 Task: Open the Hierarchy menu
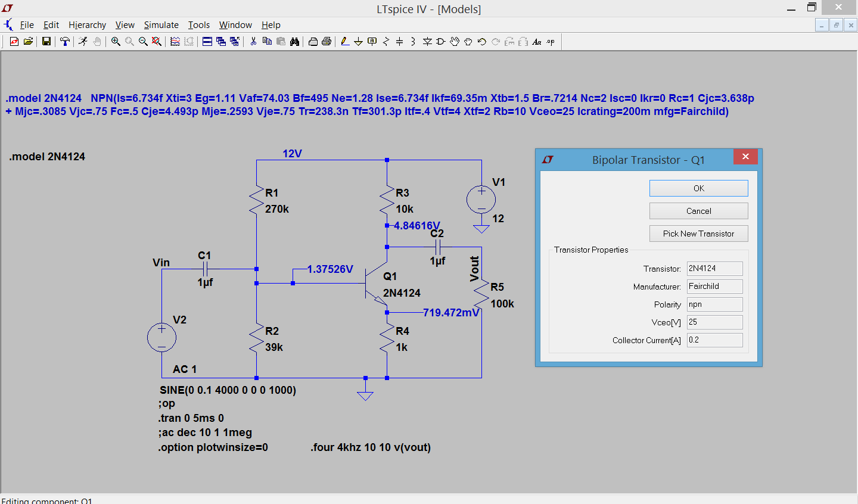(x=87, y=25)
